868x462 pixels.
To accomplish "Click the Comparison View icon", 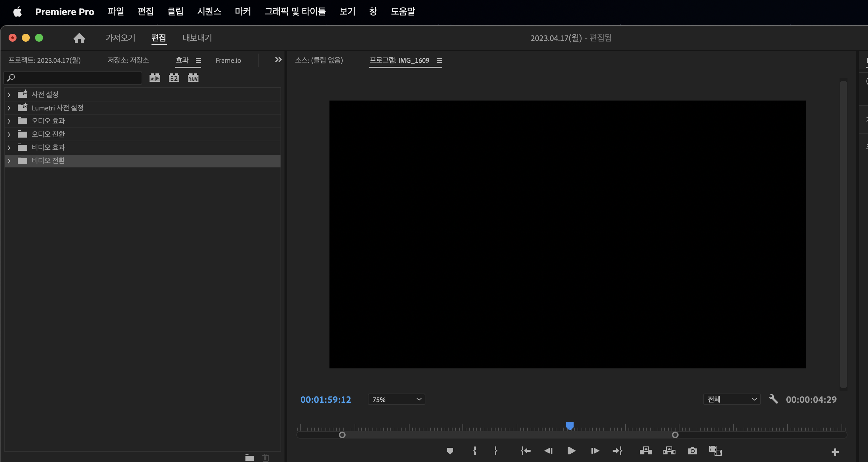I will tap(716, 451).
